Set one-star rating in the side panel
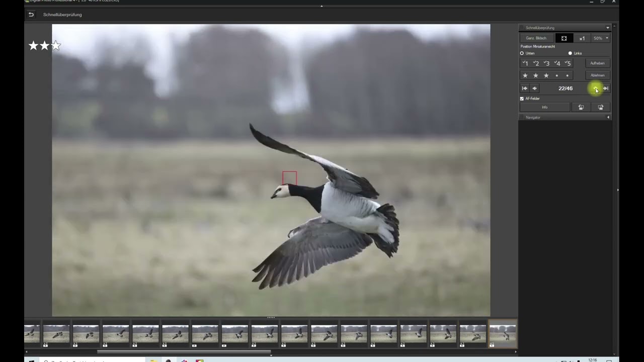 525,75
